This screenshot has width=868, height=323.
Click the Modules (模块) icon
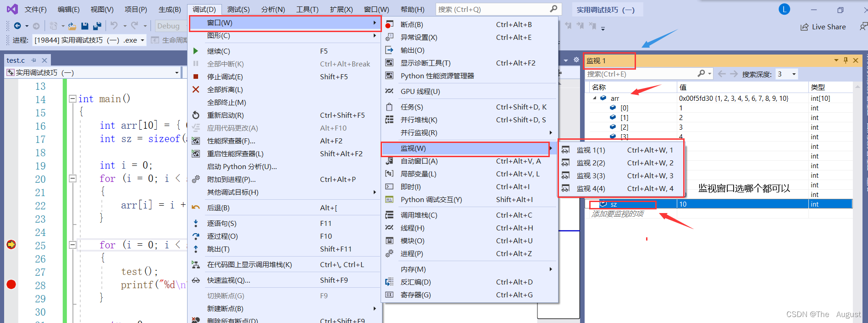389,241
